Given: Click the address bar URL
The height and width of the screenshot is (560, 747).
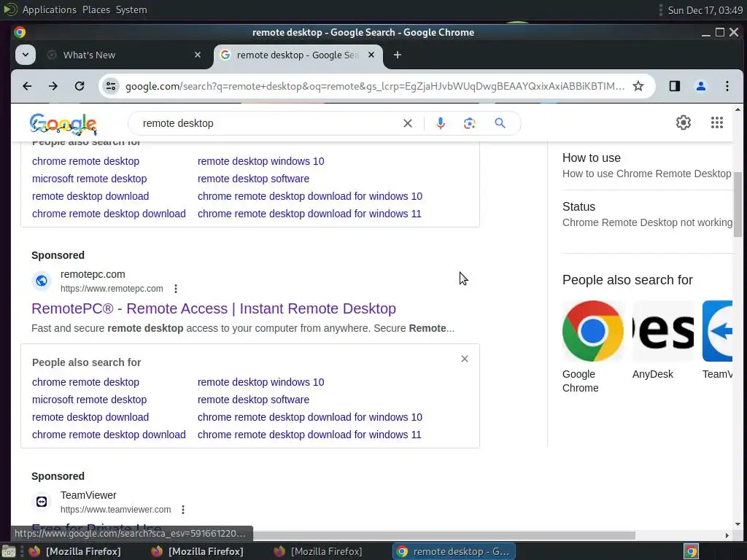Looking at the screenshot, I should (x=375, y=86).
